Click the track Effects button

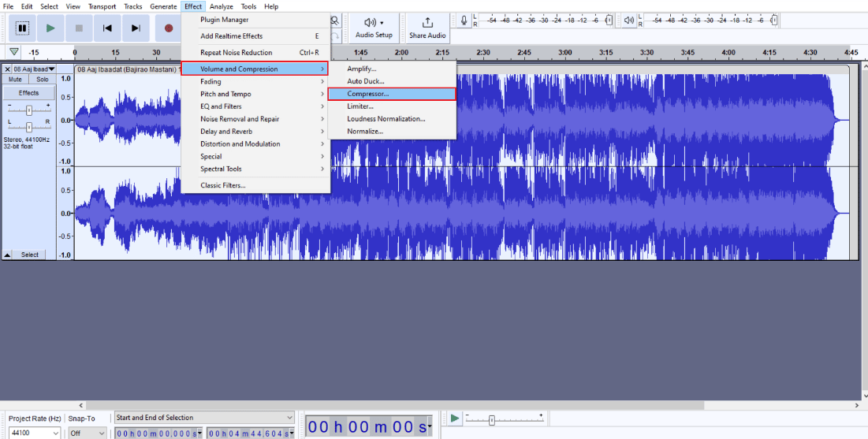29,93
